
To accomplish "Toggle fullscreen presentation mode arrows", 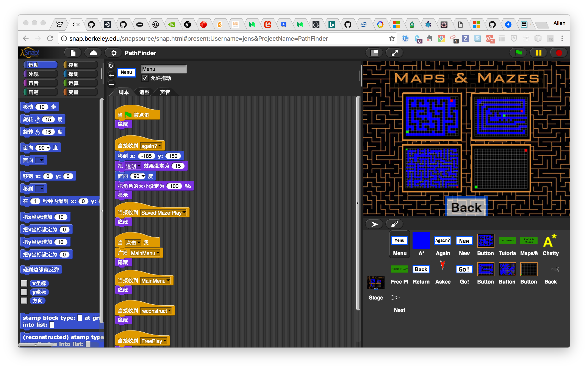I will 395,53.
